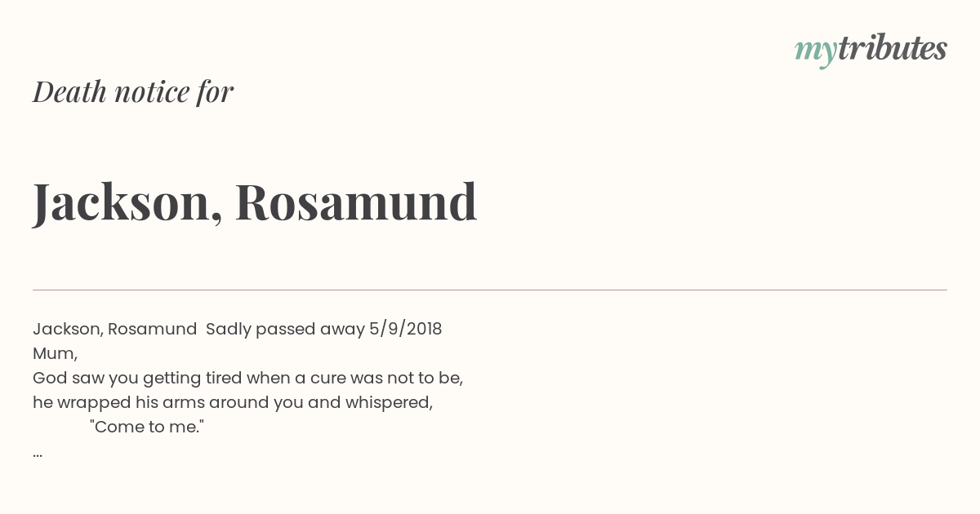Click "Jackson, Rosamund" at start of the notice body
Image resolution: width=980 pixels, height=514 pixels.
115,329
